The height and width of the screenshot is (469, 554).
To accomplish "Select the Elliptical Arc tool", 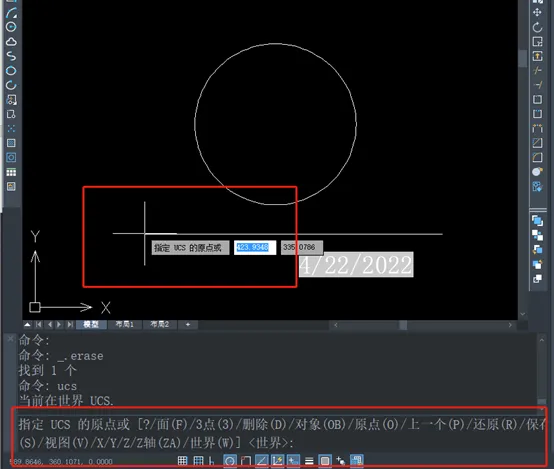I will (11, 85).
